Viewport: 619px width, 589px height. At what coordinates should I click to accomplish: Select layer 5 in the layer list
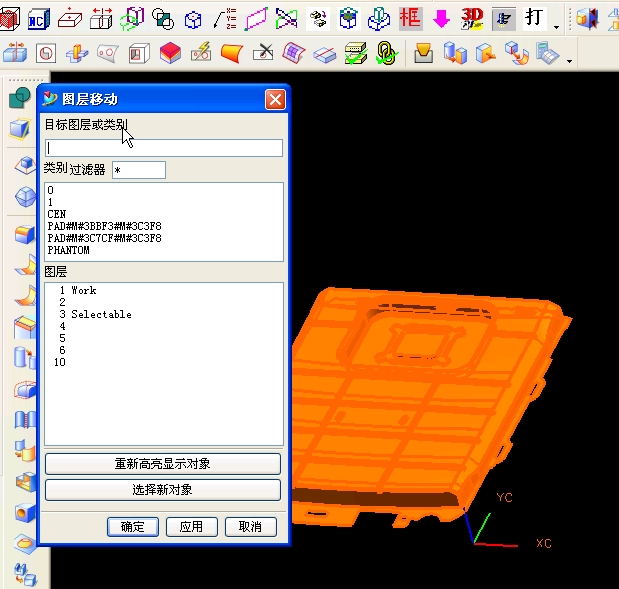(164, 338)
